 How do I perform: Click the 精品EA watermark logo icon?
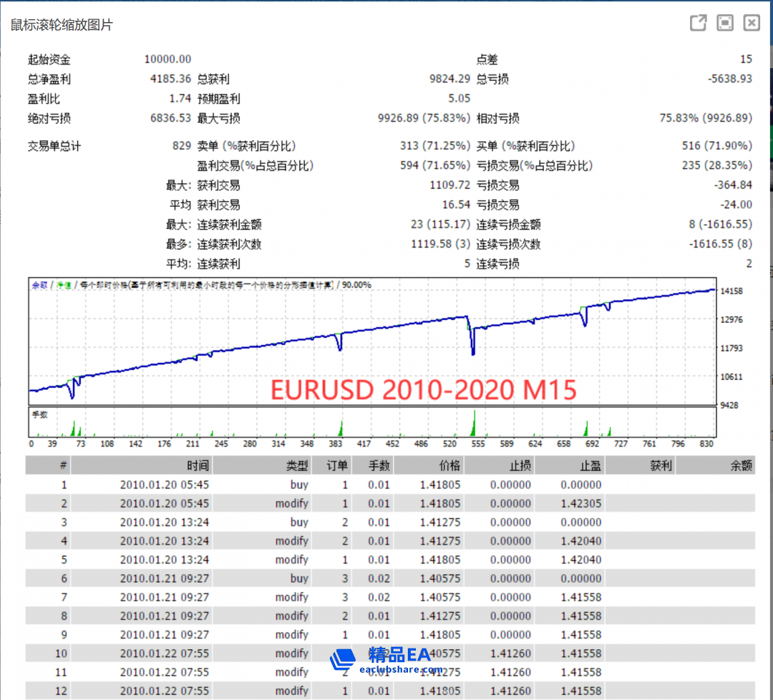tap(343, 660)
